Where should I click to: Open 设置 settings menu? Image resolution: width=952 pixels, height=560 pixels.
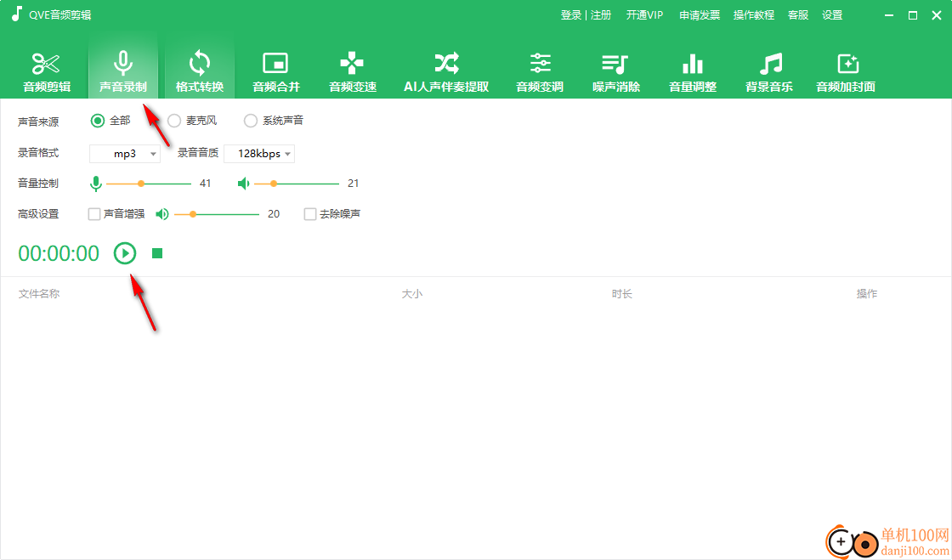pyautogui.click(x=832, y=15)
